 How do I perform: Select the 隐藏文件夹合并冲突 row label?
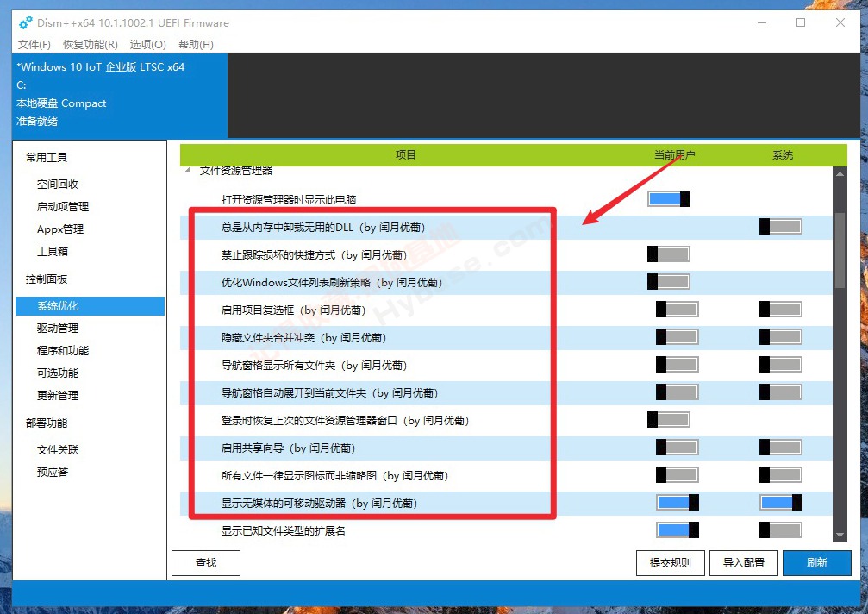coord(303,337)
